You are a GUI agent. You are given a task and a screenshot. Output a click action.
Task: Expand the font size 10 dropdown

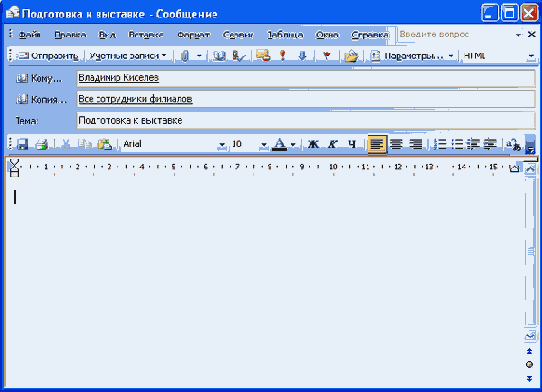[x=264, y=144]
